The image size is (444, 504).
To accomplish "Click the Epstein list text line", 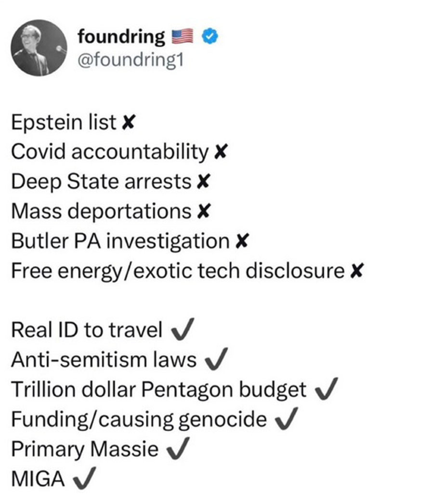I will pos(64,123).
